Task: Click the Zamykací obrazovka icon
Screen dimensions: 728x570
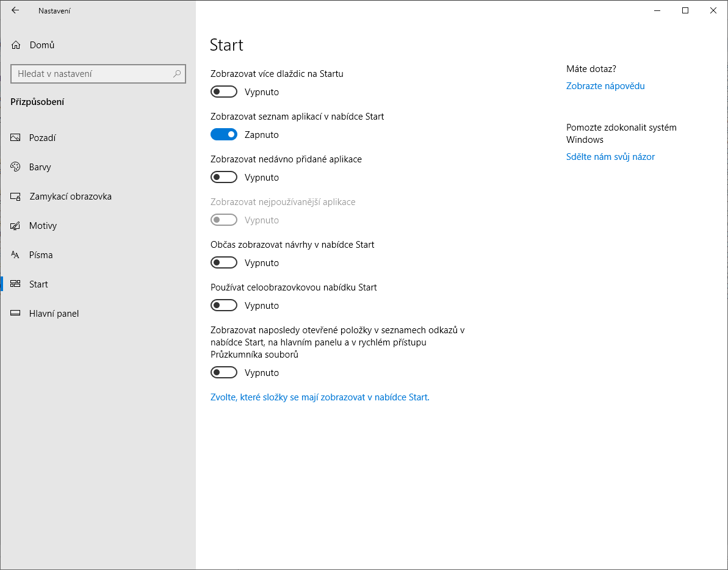Action: point(16,197)
